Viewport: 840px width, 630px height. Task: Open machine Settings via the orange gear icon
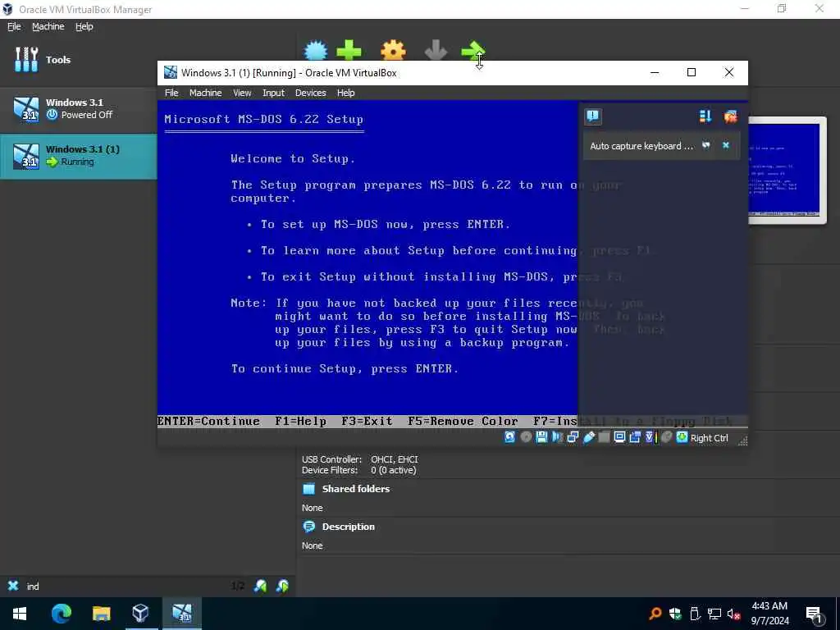coord(393,50)
